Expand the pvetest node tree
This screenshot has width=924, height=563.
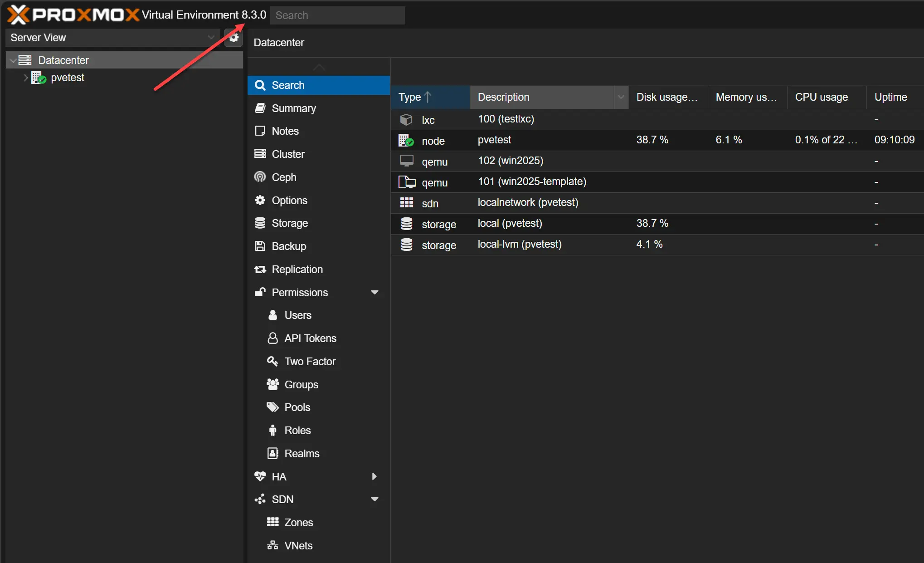26,78
